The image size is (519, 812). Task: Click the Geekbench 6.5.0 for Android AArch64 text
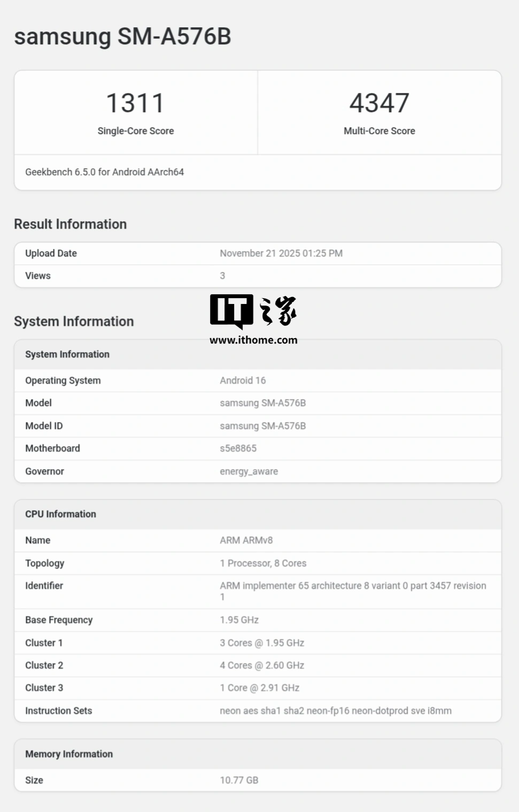point(104,172)
